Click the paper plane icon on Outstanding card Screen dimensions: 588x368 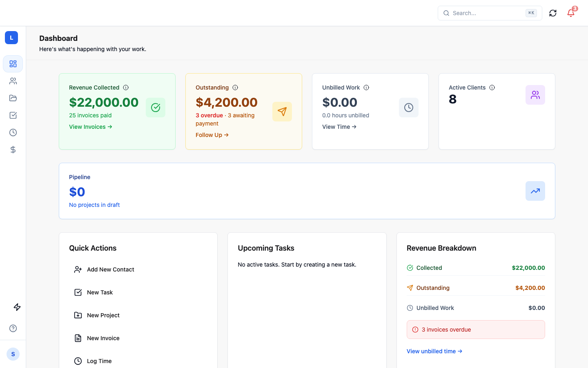[282, 111]
